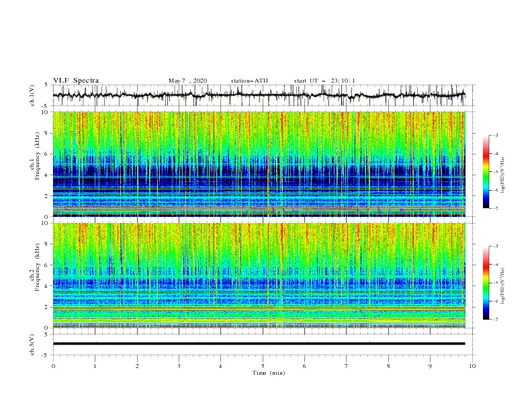Click the "-3" value on upper colorbar
Viewport: 532px width, 411px height.
(x=495, y=135)
